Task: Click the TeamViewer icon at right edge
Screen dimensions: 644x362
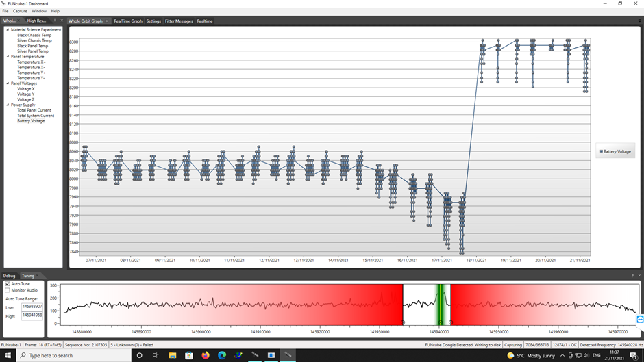Action: point(640,320)
